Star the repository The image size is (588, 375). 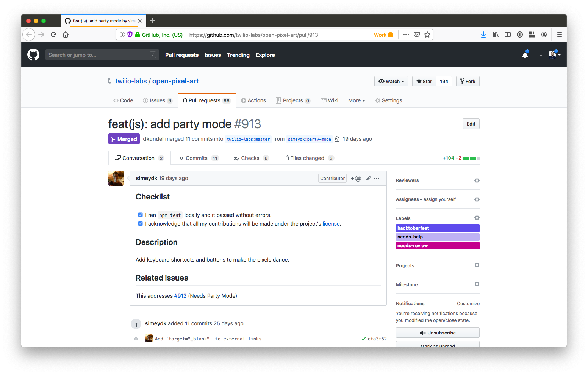tap(424, 81)
